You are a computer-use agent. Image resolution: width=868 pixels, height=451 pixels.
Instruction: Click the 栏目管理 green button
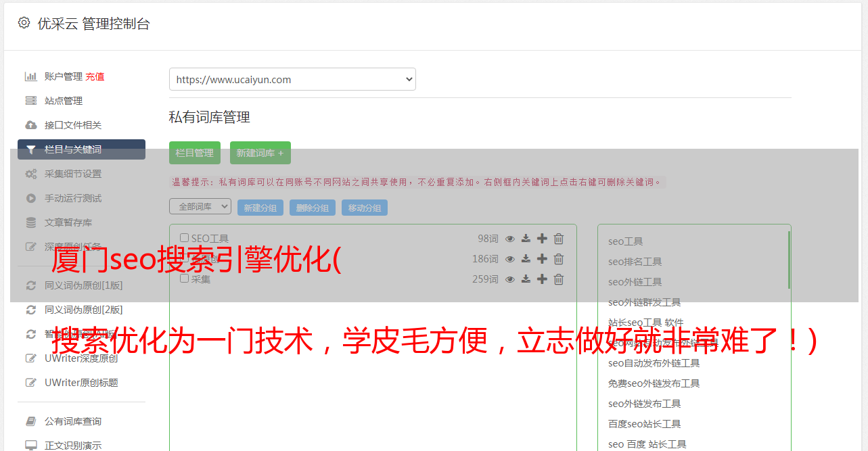(x=194, y=153)
